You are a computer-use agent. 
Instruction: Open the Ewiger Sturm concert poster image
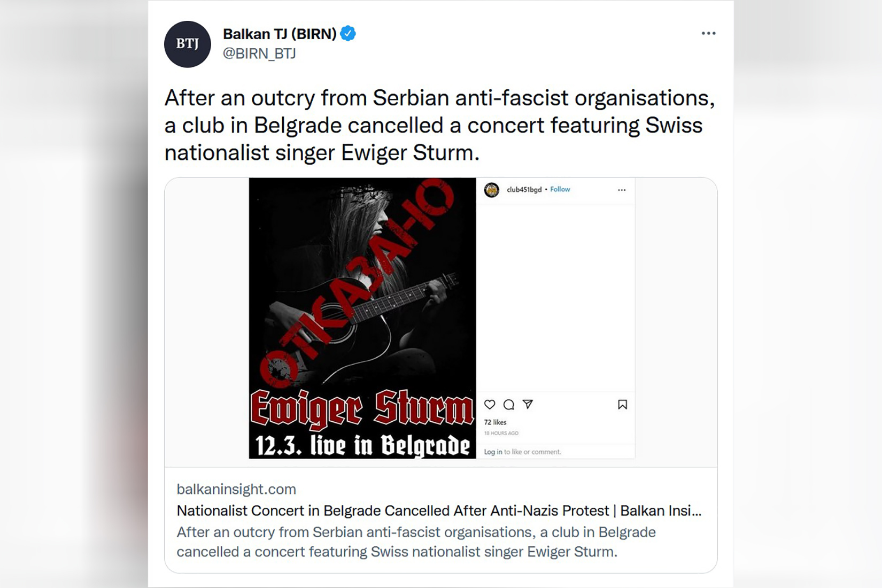point(362,318)
